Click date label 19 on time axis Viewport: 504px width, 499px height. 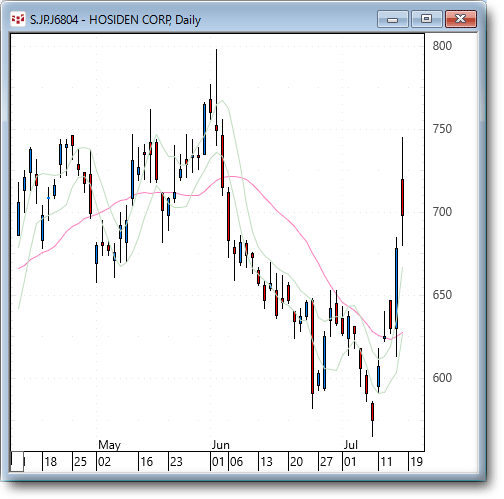pyautogui.click(x=416, y=462)
